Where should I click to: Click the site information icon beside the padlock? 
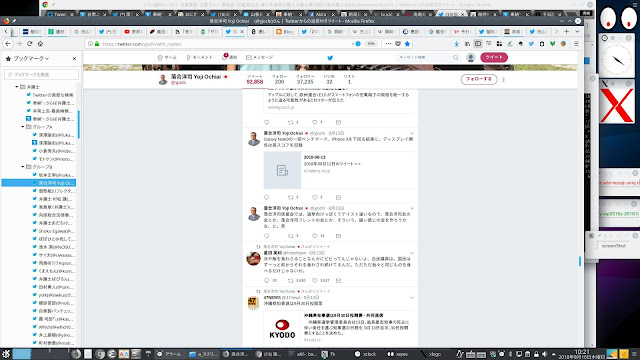(x=91, y=44)
